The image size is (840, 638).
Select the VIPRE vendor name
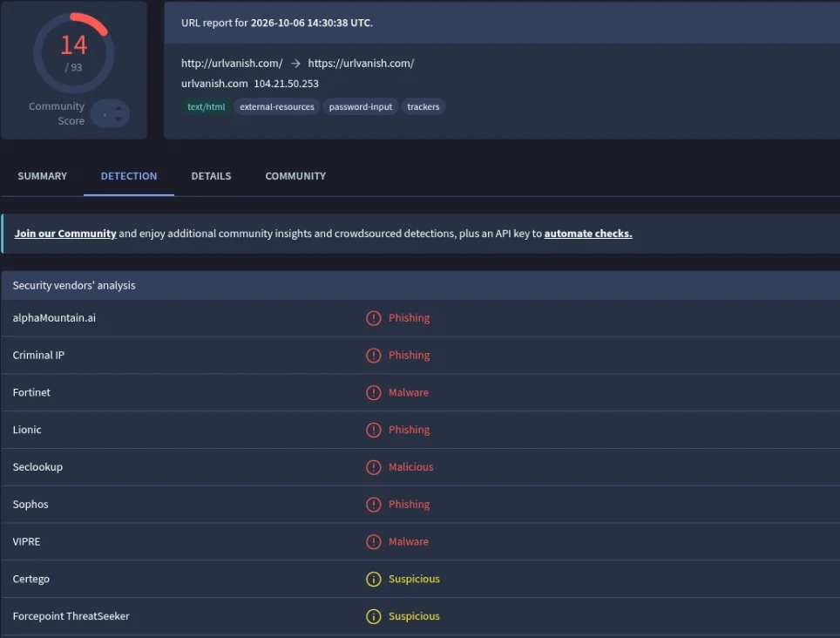pyautogui.click(x=26, y=541)
